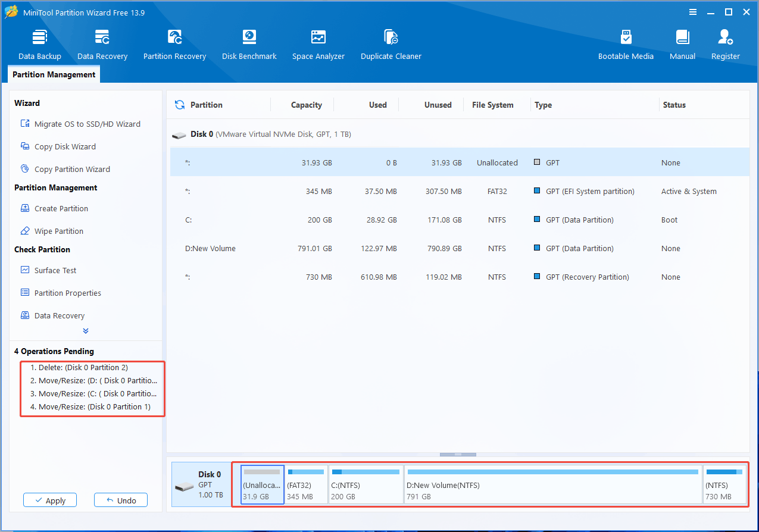Launch the Data Recovery tool
This screenshot has height=532, width=759.
tap(102, 45)
